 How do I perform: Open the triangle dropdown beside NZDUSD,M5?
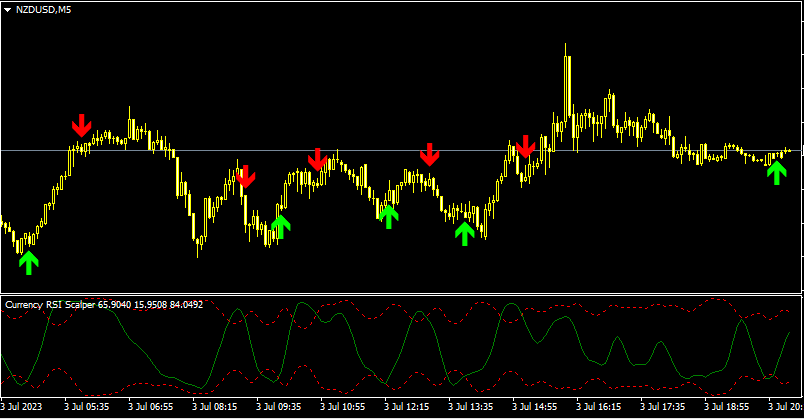(8, 9)
